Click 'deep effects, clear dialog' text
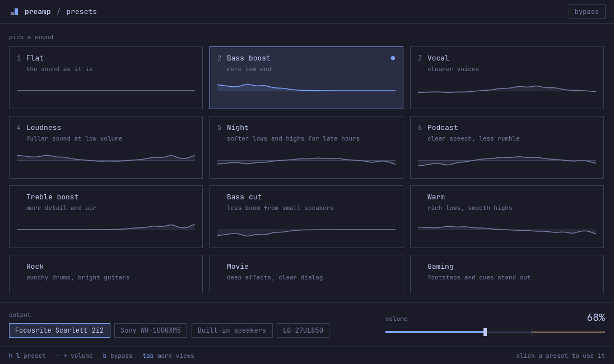Image resolution: width=614 pixels, height=364 pixels. (275, 278)
